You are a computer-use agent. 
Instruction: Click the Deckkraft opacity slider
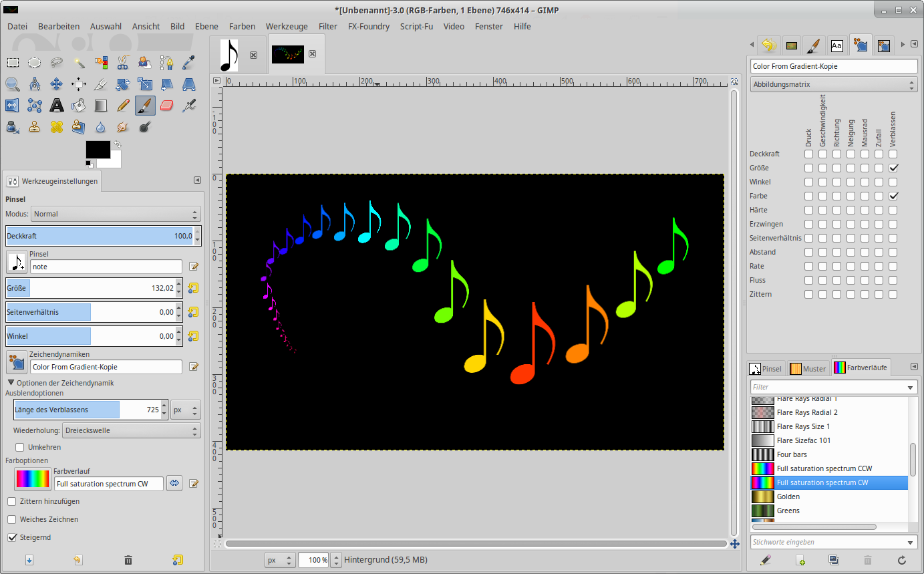[99, 236]
